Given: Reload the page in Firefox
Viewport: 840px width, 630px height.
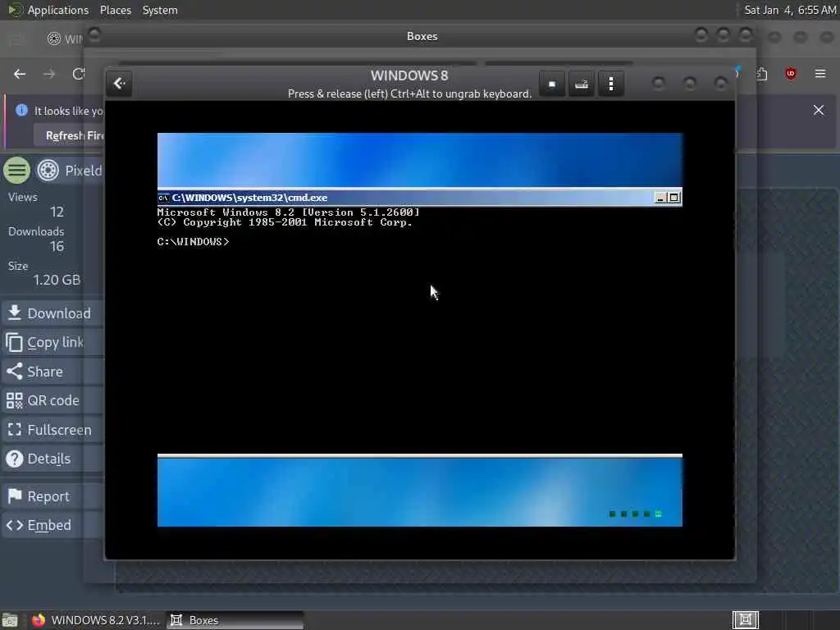Looking at the screenshot, I should pos(78,74).
